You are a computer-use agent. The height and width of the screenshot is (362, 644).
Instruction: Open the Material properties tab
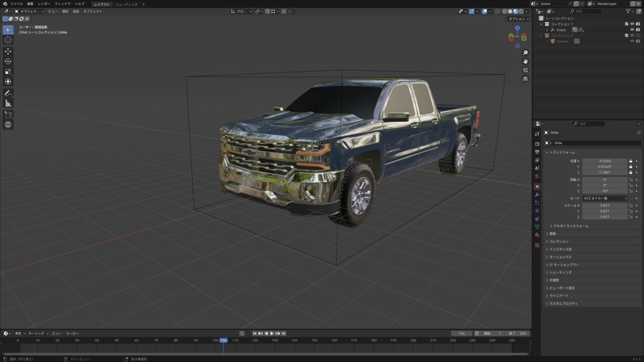click(537, 235)
